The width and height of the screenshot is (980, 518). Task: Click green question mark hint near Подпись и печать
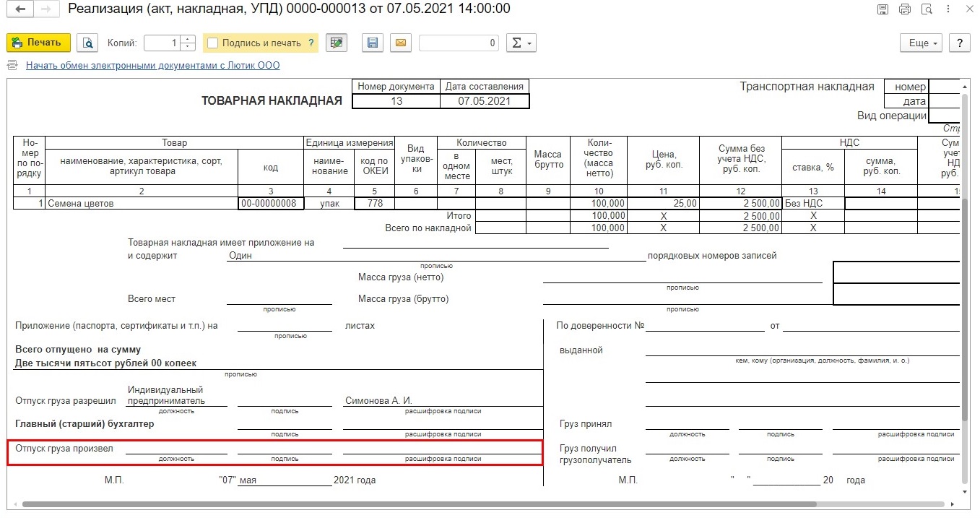click(311, 43)
